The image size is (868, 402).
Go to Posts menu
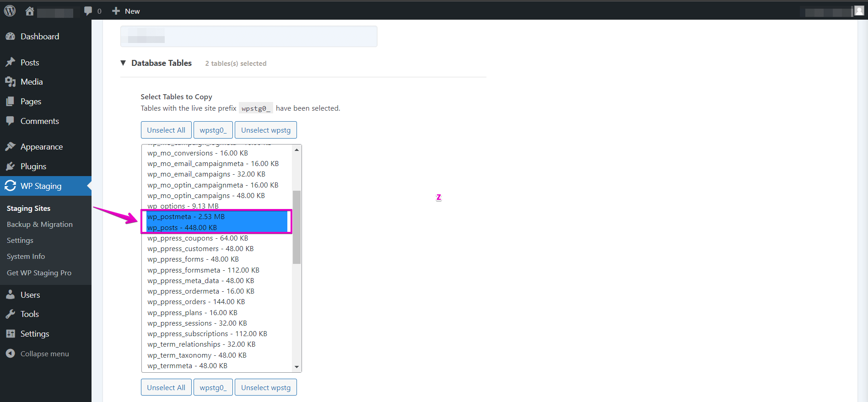click(30, 63)
